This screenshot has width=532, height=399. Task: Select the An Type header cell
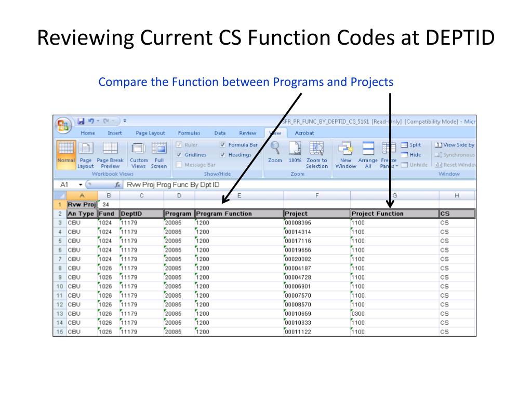click(82, 214)
